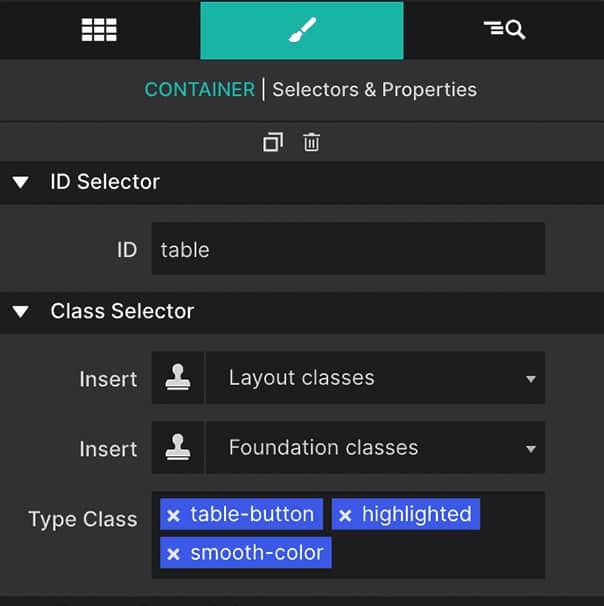Select the smooth-color tag label
This screenshot has width=604, height=606.
(256, 553)
